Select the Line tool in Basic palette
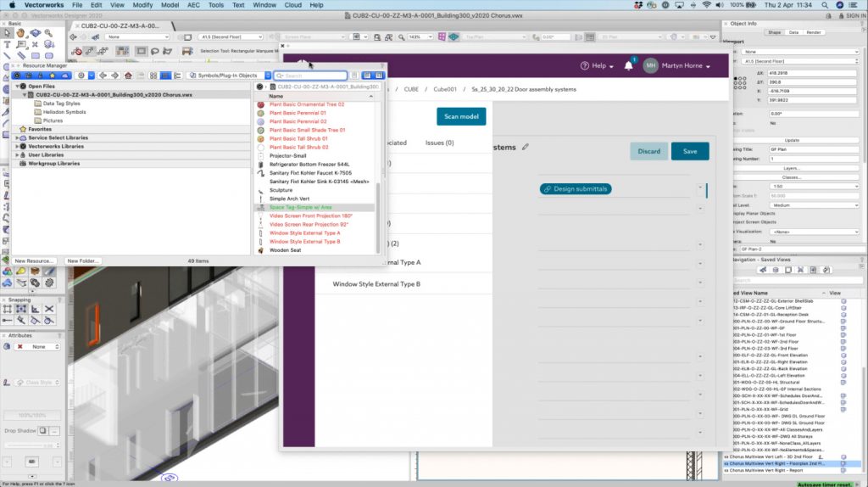 point(7,55)
